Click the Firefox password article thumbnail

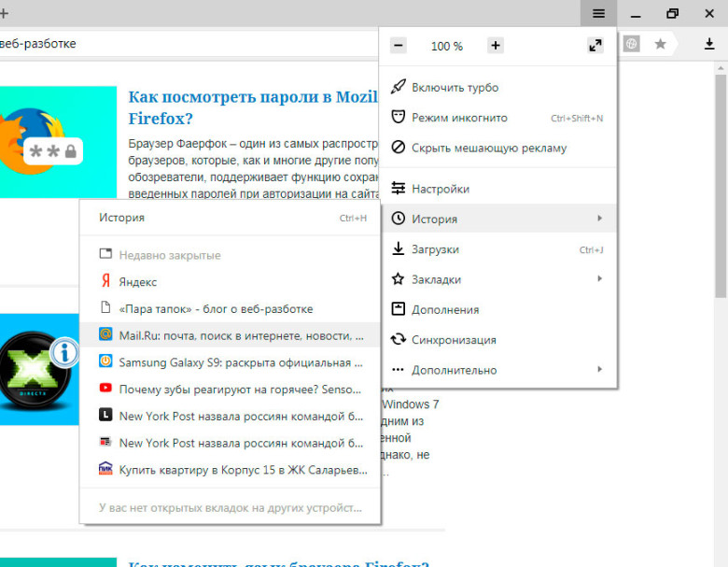point(58,142)
